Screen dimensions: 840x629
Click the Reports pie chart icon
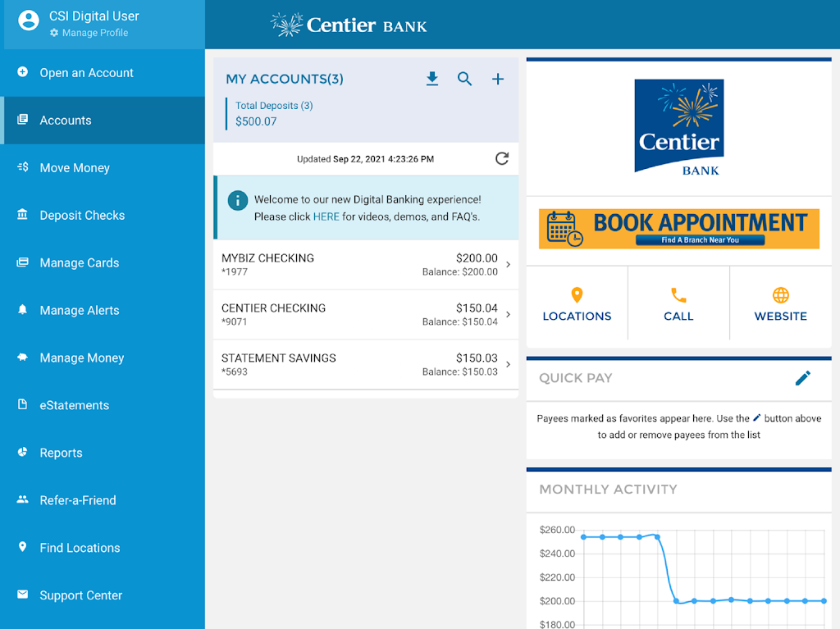[22, 452]
